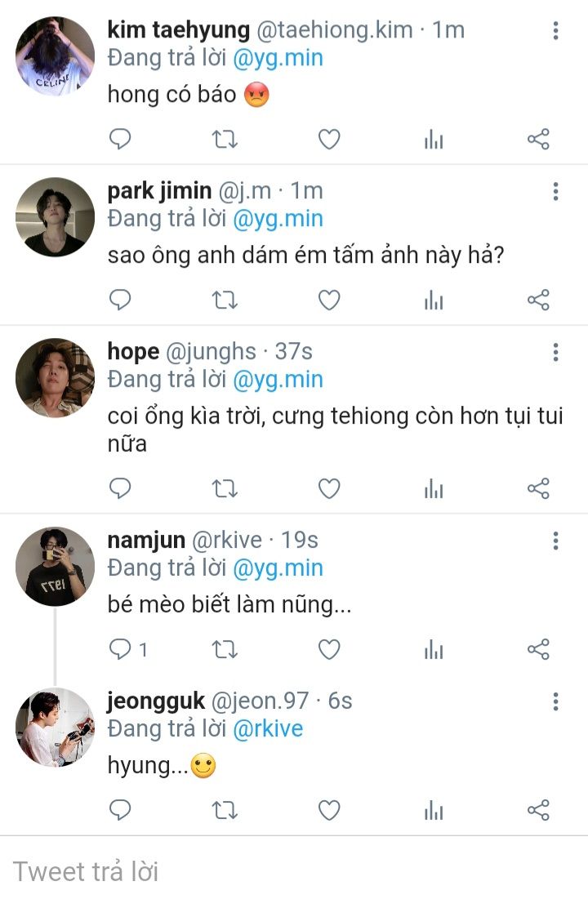View analytics for namjun's tweet
The height and width of the screenshot is (908, 588).
[434, 650]
